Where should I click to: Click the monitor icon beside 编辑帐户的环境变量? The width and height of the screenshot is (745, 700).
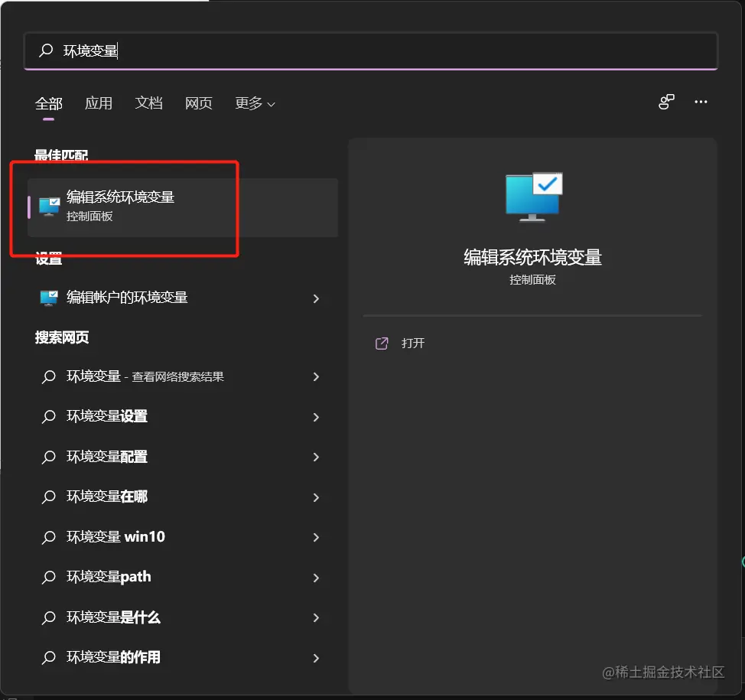(49, 298)
